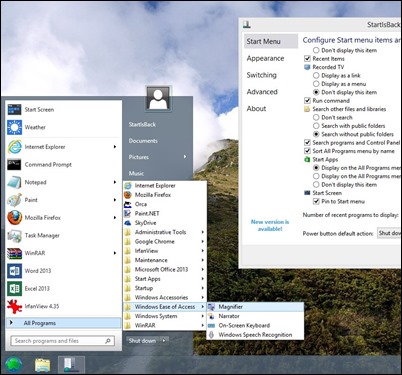Open Windows Ease of Access folder

click(x=165, y=307)
